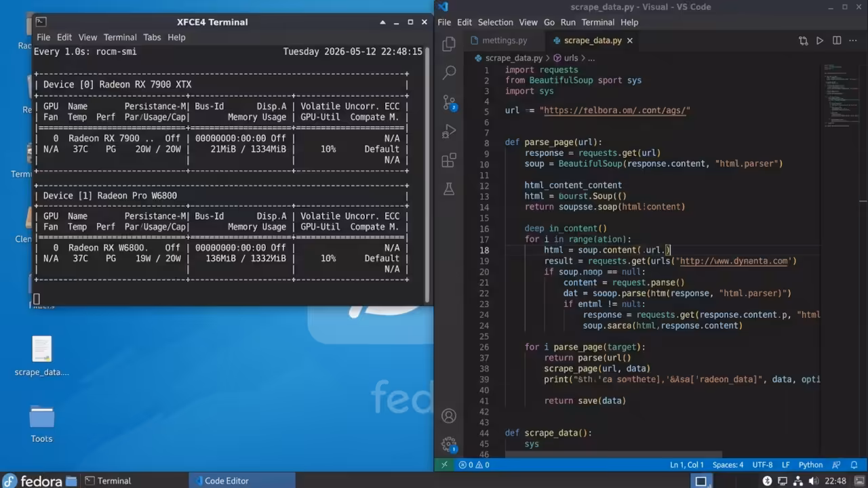Change end of line sequence LF
This screenshot has height=488, width=868.
tap(786, 465)
